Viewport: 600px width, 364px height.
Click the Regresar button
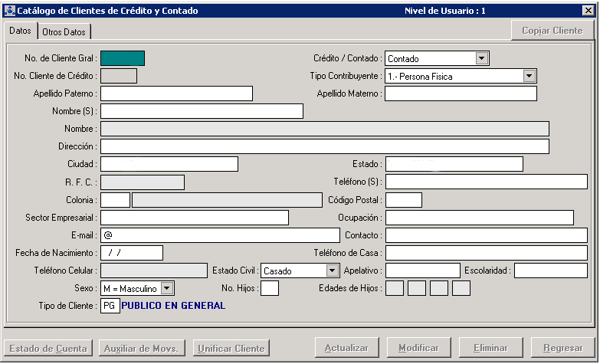click(x=562, y=348)
